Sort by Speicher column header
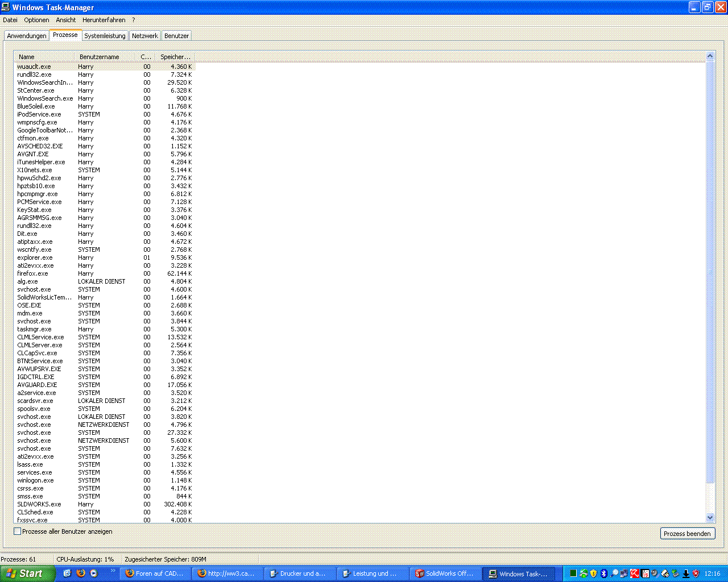Viewport: 728px width, 582px height. pyautogui.click(x=175, y=57)
